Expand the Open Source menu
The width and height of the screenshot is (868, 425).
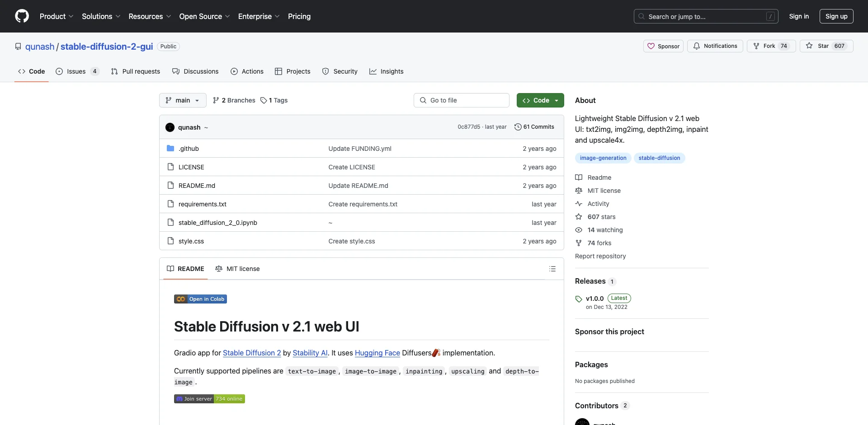[x=204, y=16]
